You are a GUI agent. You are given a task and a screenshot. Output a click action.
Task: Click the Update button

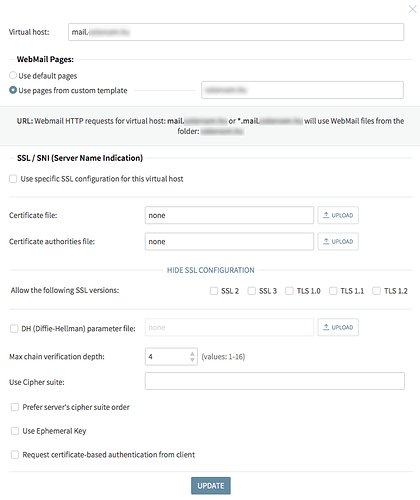211,486
